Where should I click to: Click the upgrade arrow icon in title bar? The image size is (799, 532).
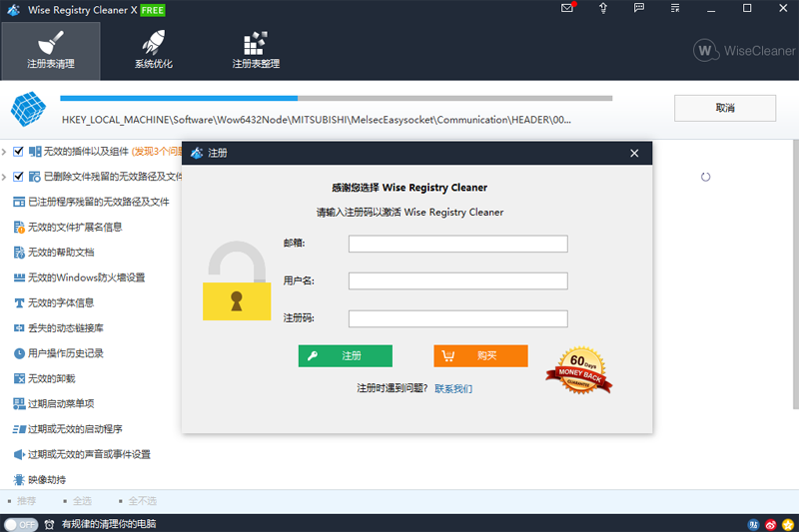603,8
